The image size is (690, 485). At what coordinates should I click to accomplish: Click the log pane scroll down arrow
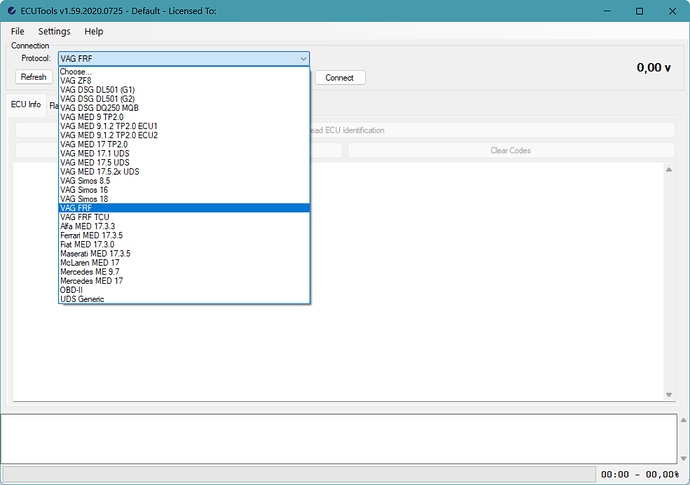pos(683,458)
